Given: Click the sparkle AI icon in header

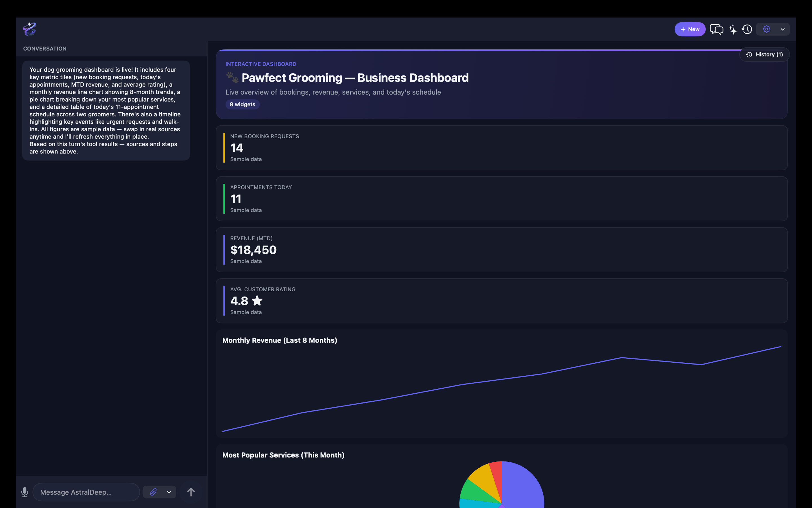Looking at the screenshot, I should coord(733,29).
